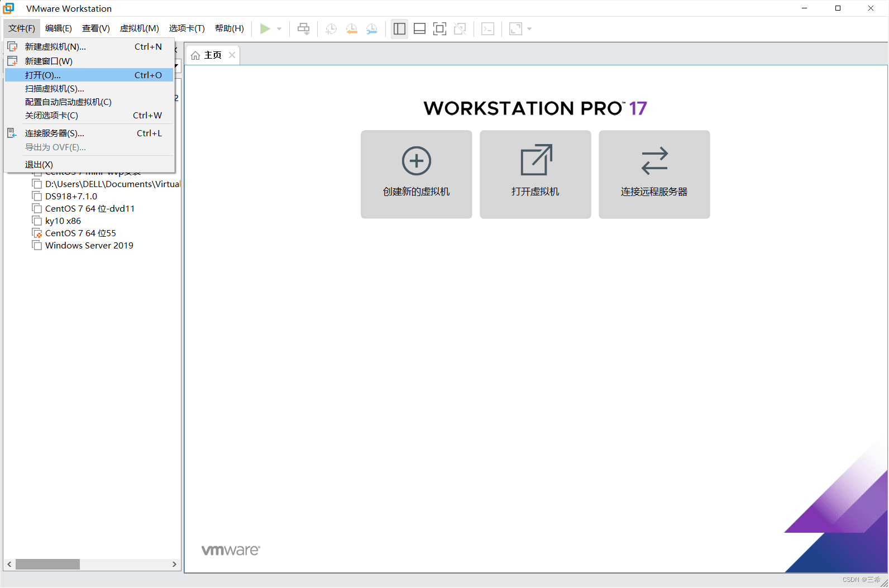Open the 帮助(H) menu
The width and height of the screenshot is (889, 588).
(x=230, y=28)
